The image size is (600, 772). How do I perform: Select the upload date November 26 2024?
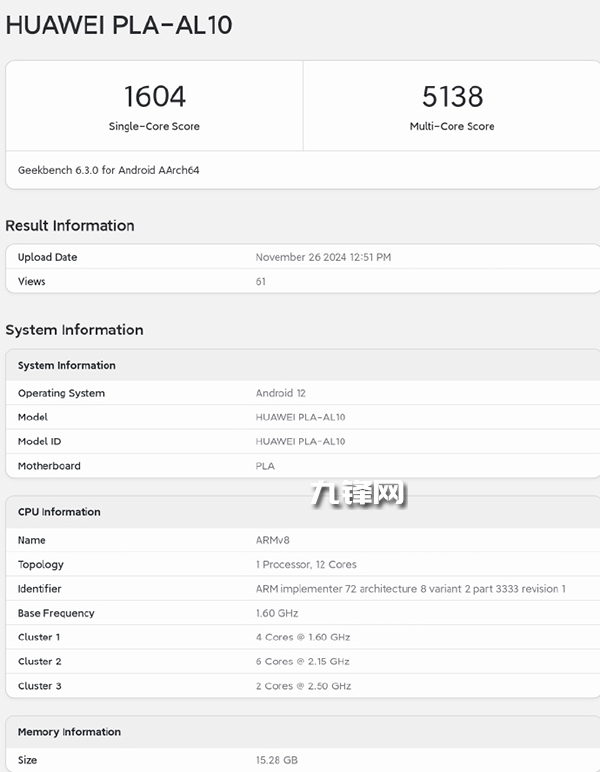(323, 257)
